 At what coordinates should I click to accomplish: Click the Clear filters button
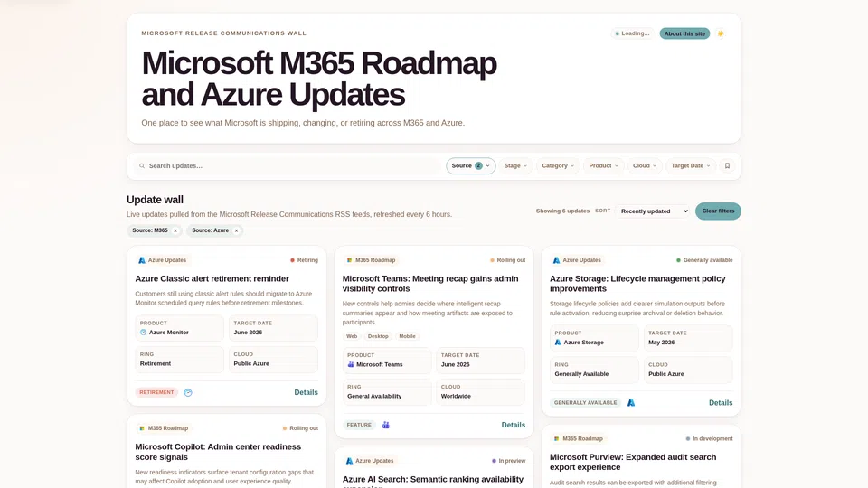coord(718,211)
